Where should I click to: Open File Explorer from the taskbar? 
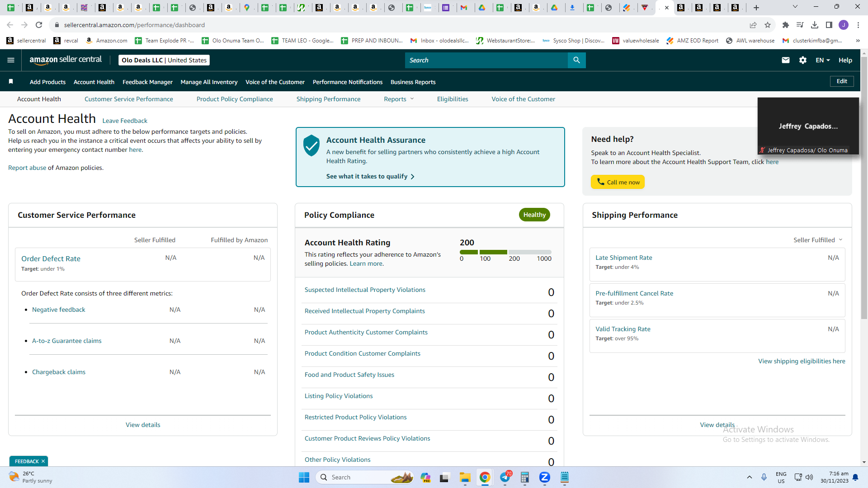click(465, 477)
